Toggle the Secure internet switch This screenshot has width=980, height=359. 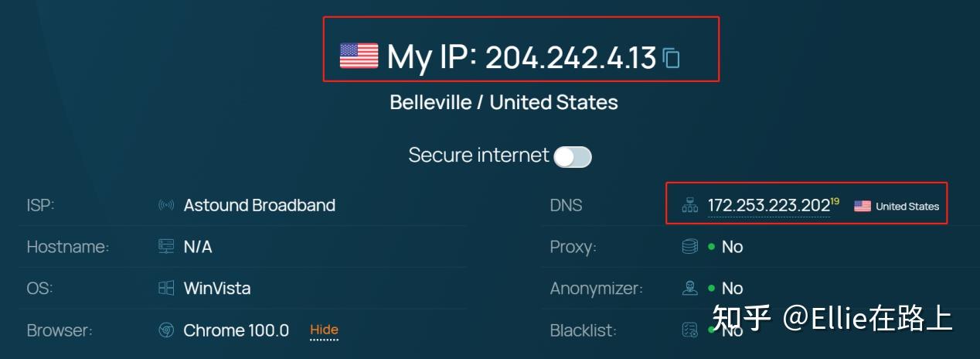[x=573, y=157]
